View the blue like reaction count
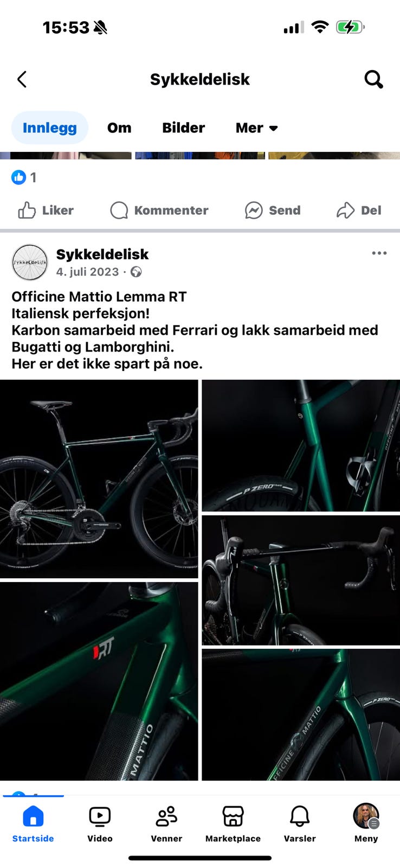The image size is (400, 868). coord(24,177)
